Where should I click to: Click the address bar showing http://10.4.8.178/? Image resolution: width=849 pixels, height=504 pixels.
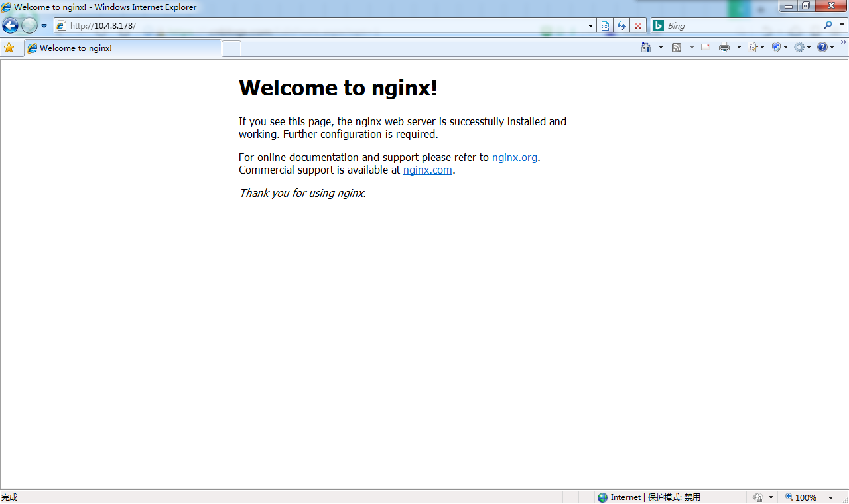(x=325, y=26)
